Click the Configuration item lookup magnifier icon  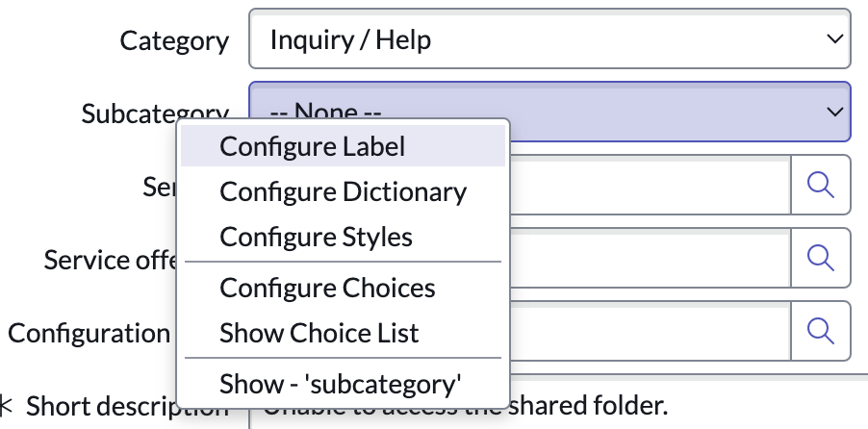click(821, 331)
